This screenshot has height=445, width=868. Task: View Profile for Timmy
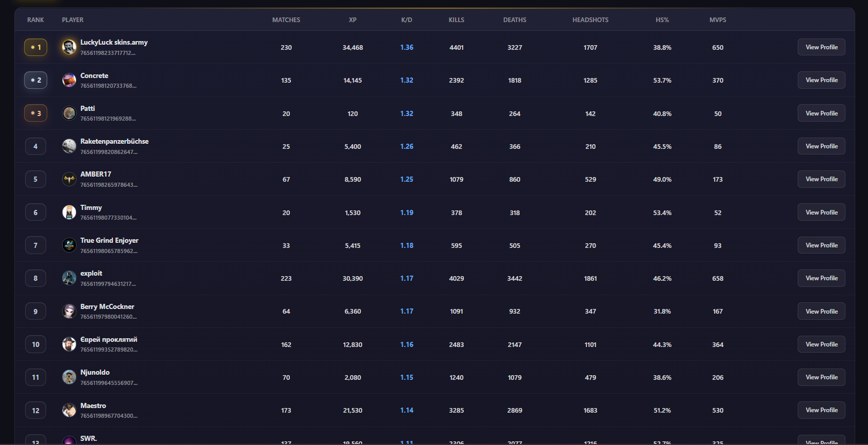click(x=821, y=212)
